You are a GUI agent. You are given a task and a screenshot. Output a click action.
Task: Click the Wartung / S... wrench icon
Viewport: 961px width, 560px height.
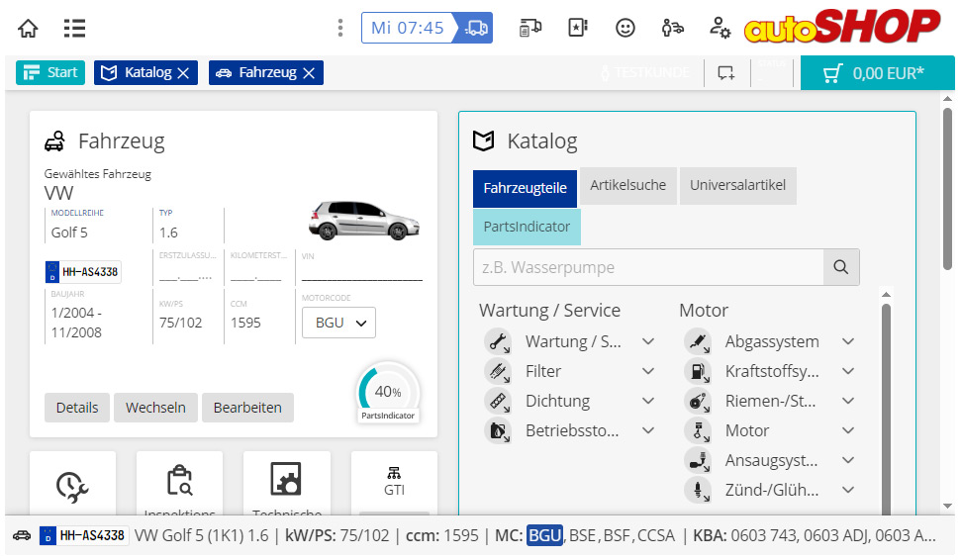tap(498, 341)
